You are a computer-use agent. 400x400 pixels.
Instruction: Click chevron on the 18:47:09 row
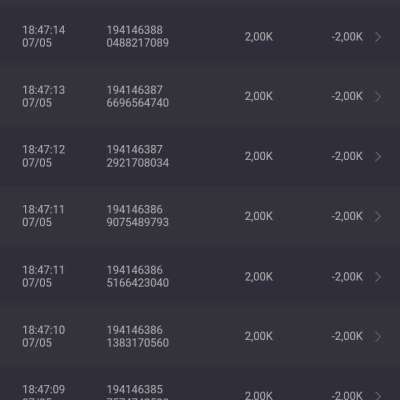point(378,396)
